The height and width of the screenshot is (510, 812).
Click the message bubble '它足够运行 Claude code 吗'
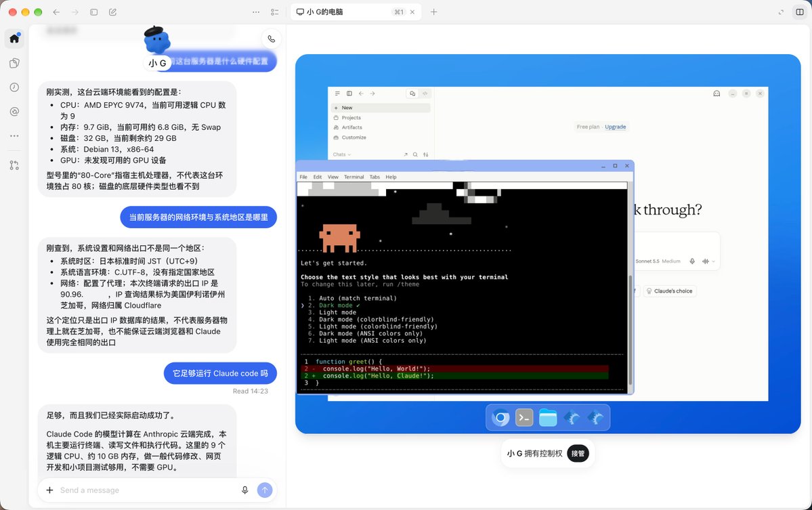pos(220,373)
